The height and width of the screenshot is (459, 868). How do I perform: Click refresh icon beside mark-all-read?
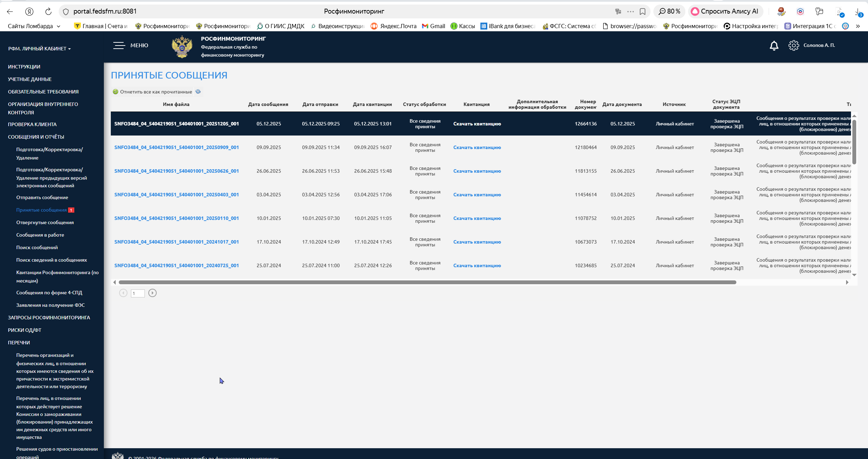click(198, 92)
